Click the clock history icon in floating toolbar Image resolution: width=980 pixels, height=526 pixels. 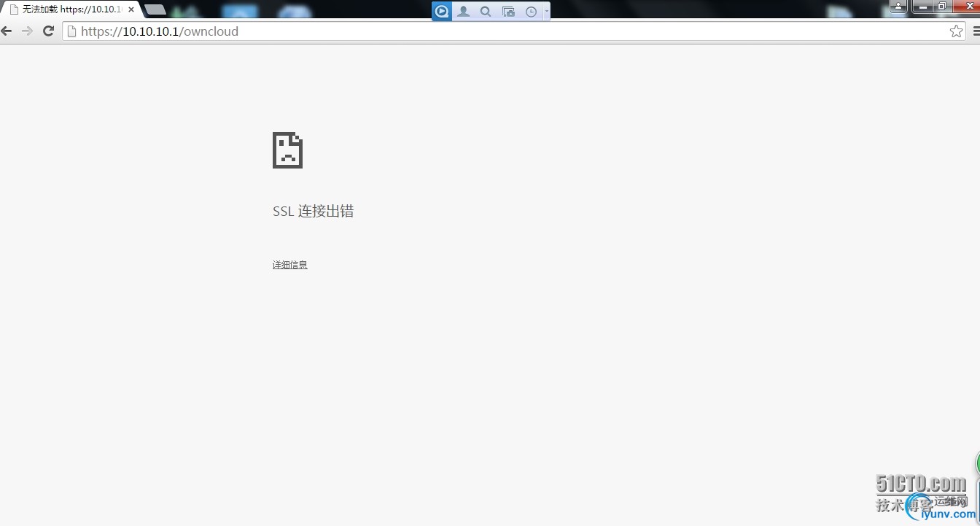click(532, 12)
